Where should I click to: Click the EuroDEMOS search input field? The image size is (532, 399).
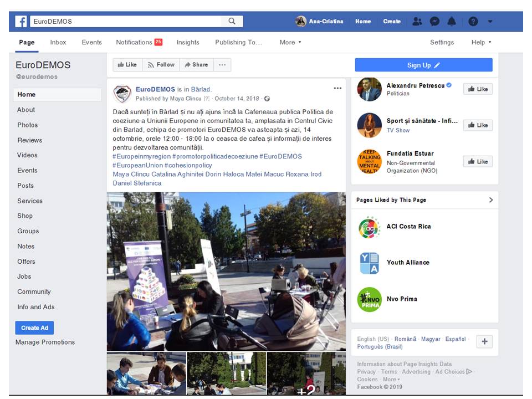click(126, 22)
